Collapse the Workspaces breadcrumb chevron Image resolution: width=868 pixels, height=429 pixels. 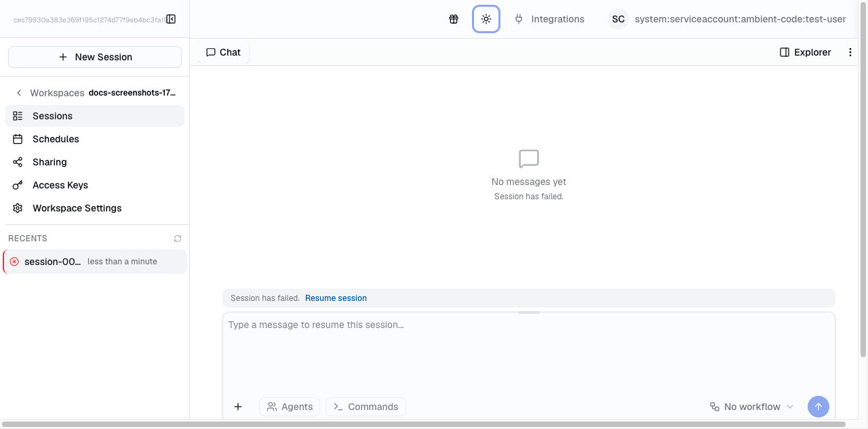pos(18,92)
